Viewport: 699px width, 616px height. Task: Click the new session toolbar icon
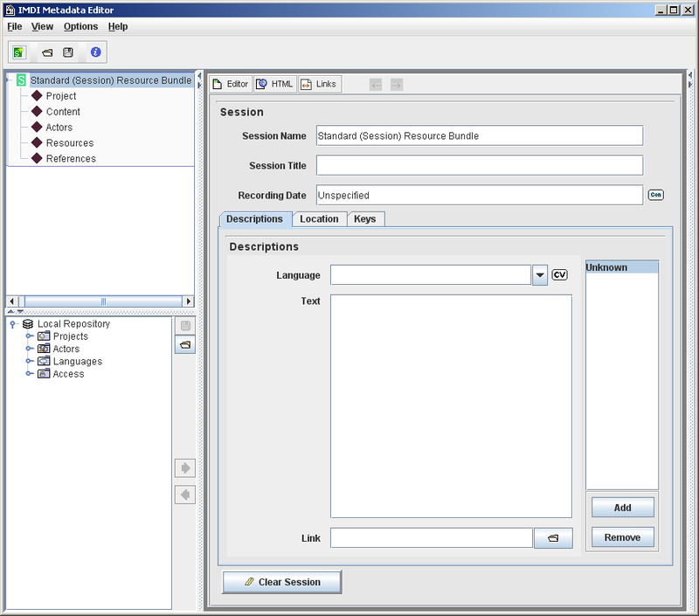[19, 52]
